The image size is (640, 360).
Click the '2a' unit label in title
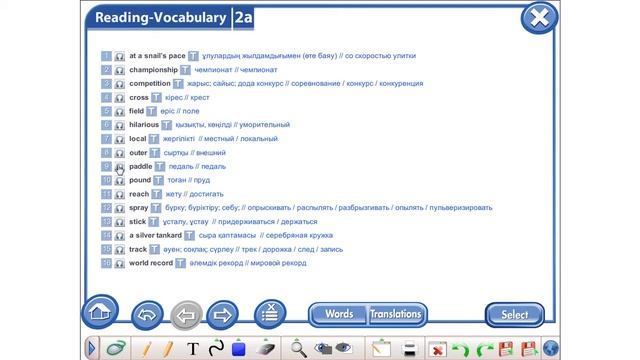click(x=243, y=18)
